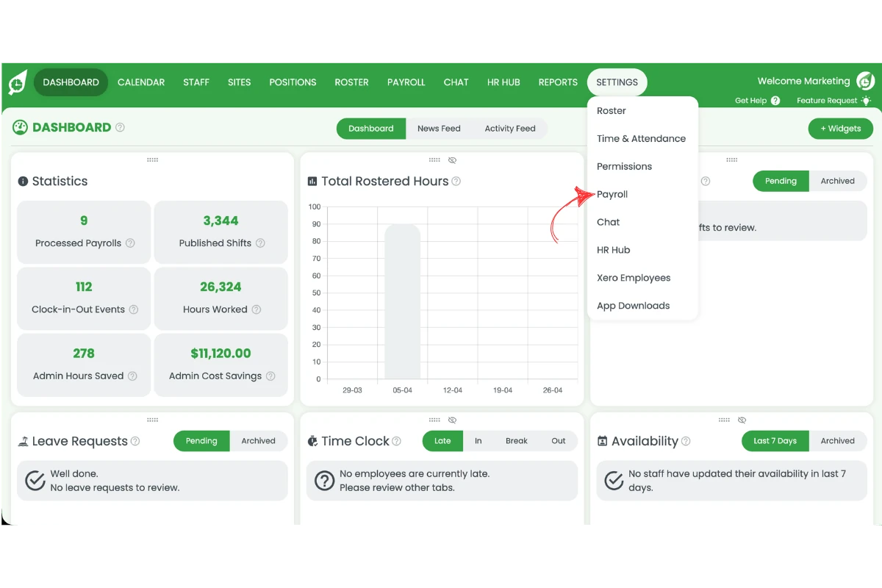Click the Availability calendar icon
This screenshot has width=882, height=588.
(x=603, y=441)
